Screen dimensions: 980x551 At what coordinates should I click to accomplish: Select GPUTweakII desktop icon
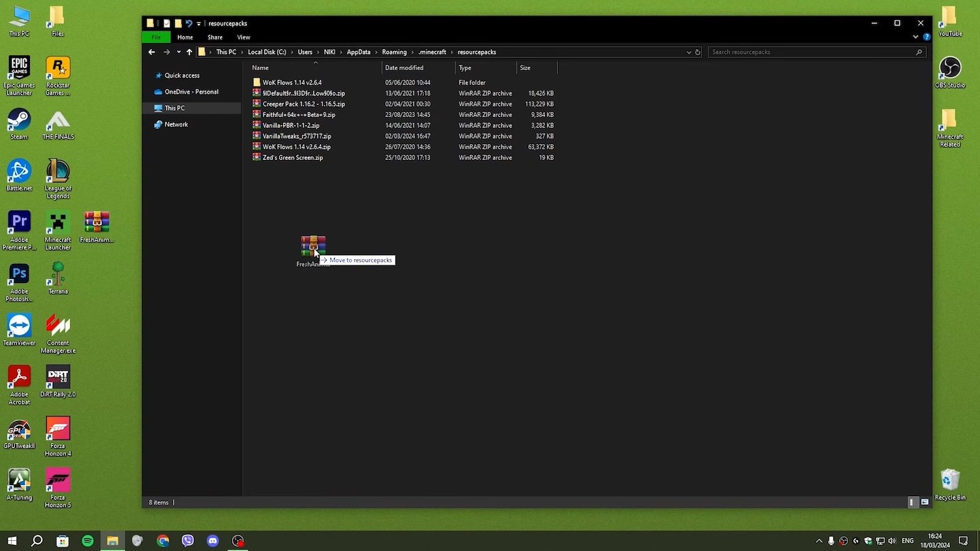(19, 434)
